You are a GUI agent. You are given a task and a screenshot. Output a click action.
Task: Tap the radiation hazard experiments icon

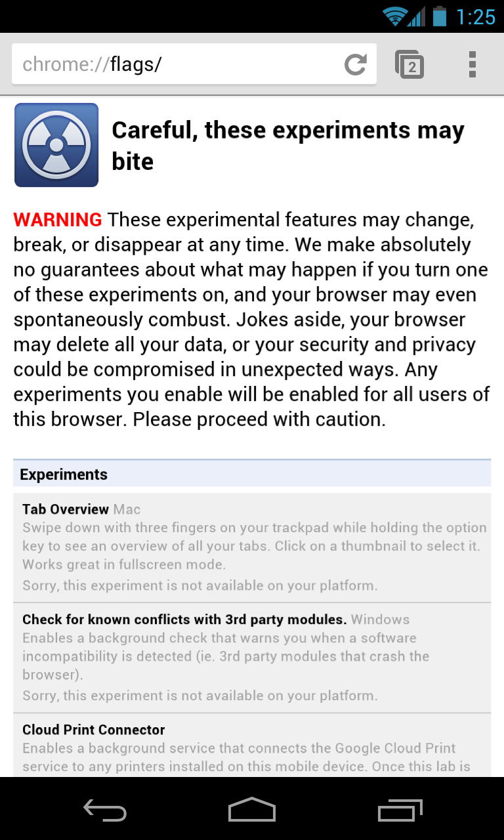[56, 145]
